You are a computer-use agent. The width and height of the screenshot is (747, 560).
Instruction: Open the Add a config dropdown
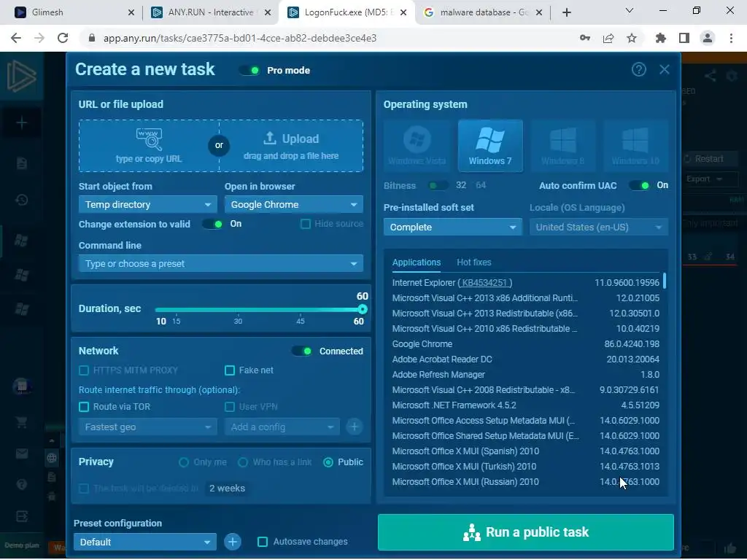[282, 427]
